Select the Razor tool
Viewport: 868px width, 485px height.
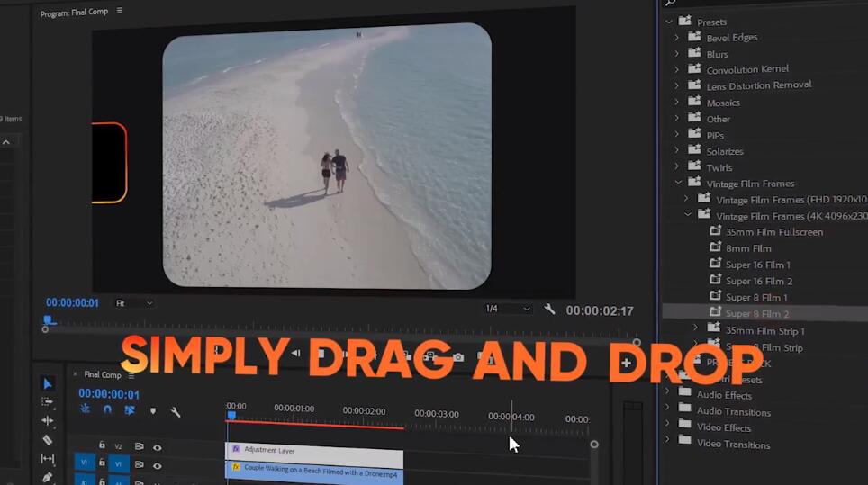47,440
